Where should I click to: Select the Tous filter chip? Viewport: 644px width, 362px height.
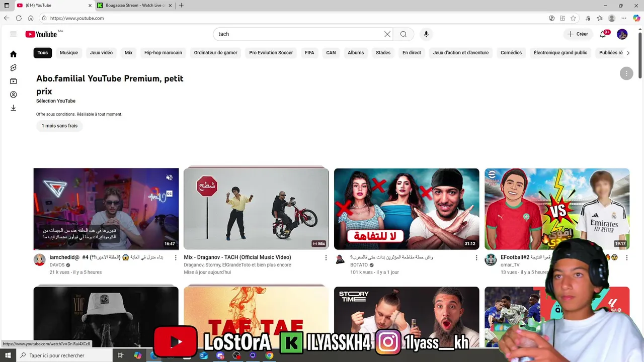pyautogui.click(x=43, y=53)
